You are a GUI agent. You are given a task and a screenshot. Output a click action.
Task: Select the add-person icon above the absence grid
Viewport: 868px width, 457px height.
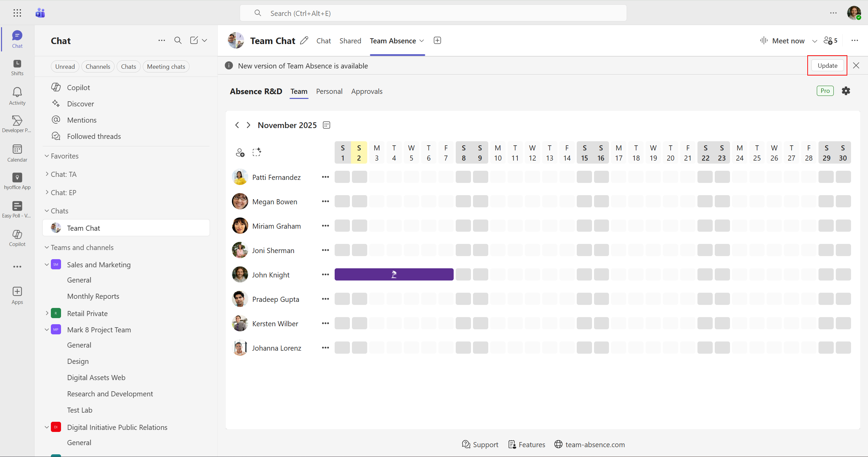(x=240, y=152)
